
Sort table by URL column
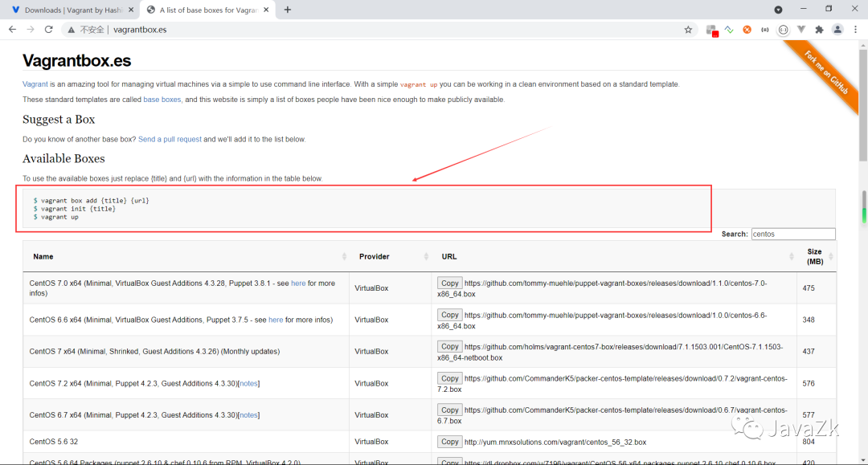[x=614, y=256]
